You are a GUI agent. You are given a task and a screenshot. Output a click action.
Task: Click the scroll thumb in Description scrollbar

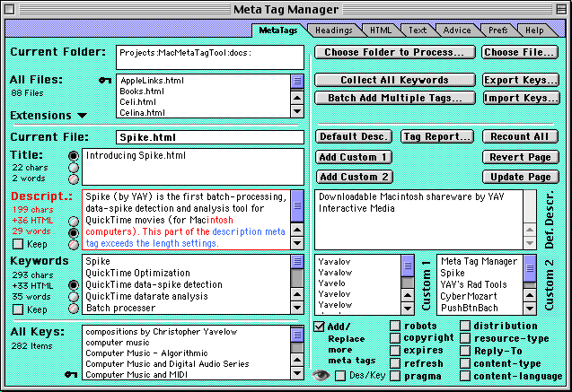297,205
